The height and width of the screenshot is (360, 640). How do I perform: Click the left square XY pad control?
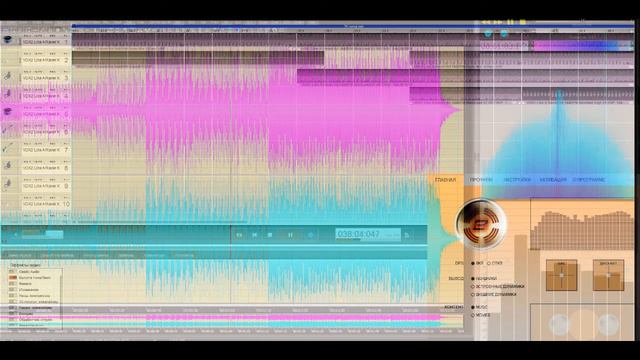[562, 275]
